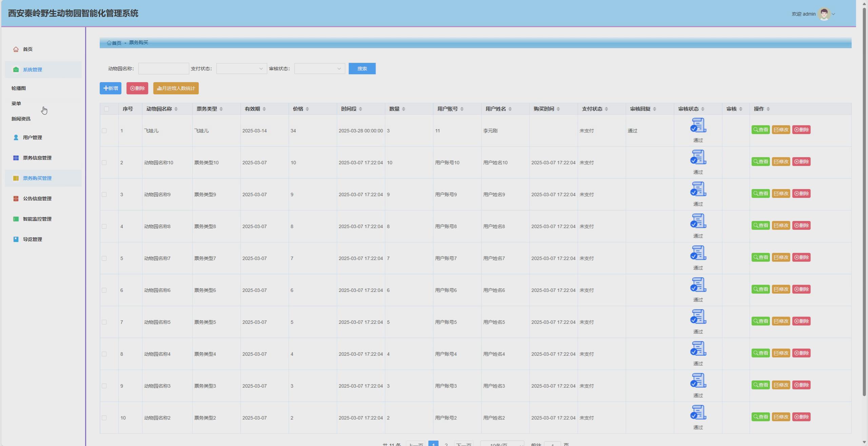Check the checkbox for row 1
This screenshot has height=446, width=868.
(104, 131)
